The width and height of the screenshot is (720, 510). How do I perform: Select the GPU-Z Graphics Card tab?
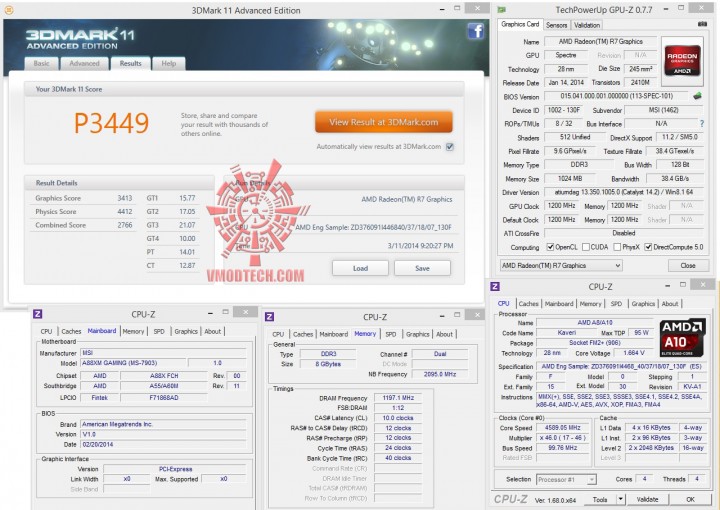[x=520, y=24]
